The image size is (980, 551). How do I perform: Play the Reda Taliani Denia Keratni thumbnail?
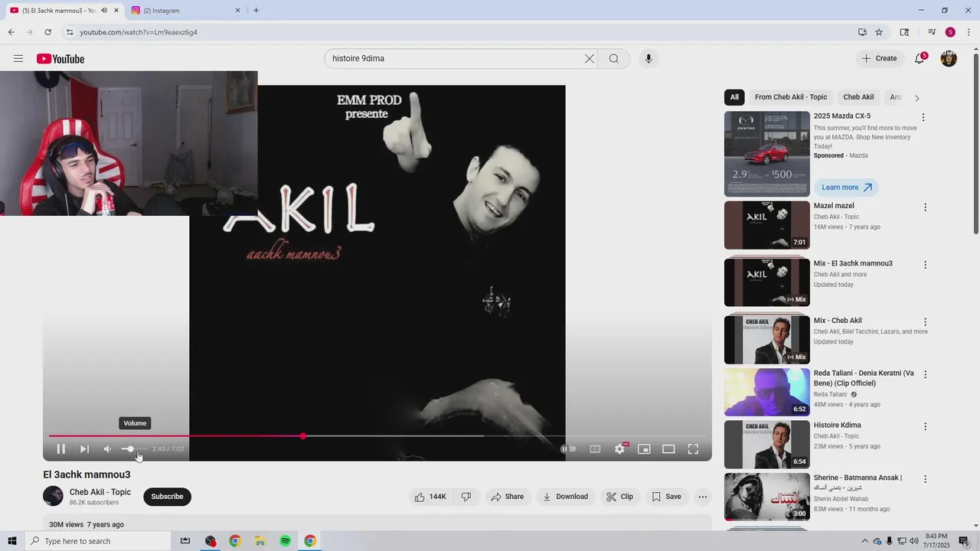tap(767, 392)
